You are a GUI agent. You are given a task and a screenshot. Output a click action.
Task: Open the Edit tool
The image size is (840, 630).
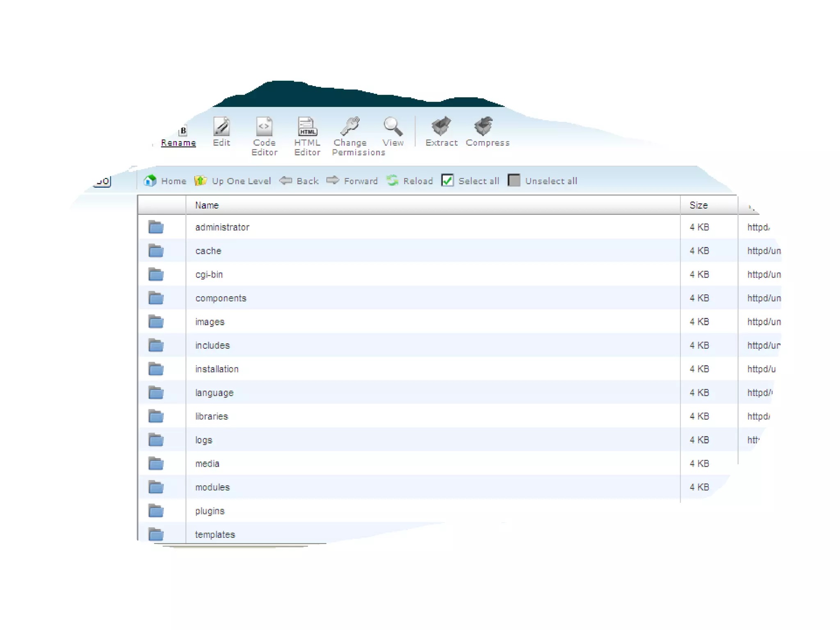point(221,127)
